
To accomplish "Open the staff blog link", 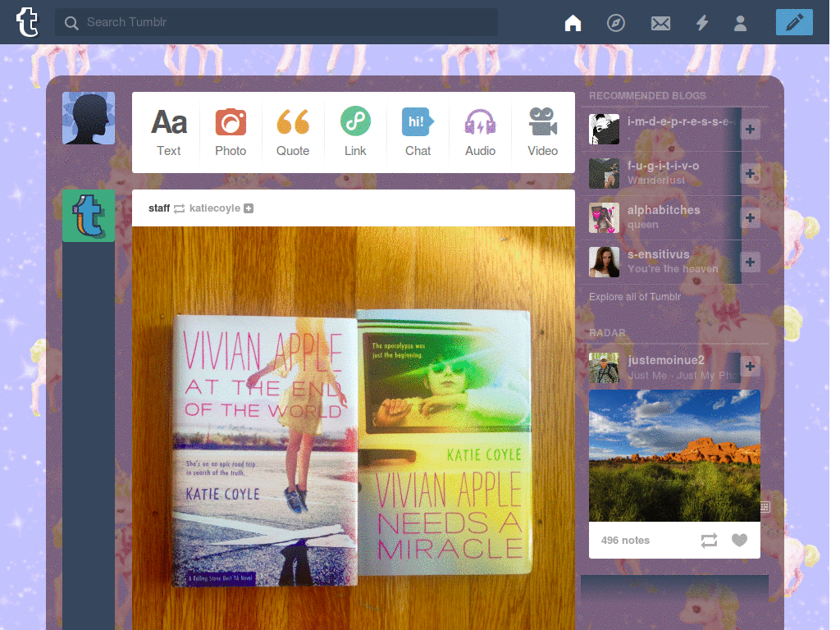I will point(159,208).
